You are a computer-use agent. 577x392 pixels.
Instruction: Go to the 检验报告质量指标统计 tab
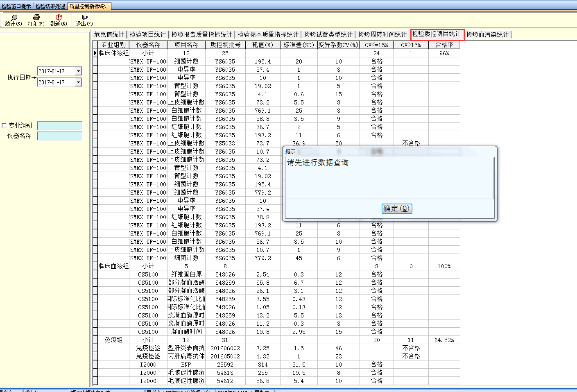point(201,34)
